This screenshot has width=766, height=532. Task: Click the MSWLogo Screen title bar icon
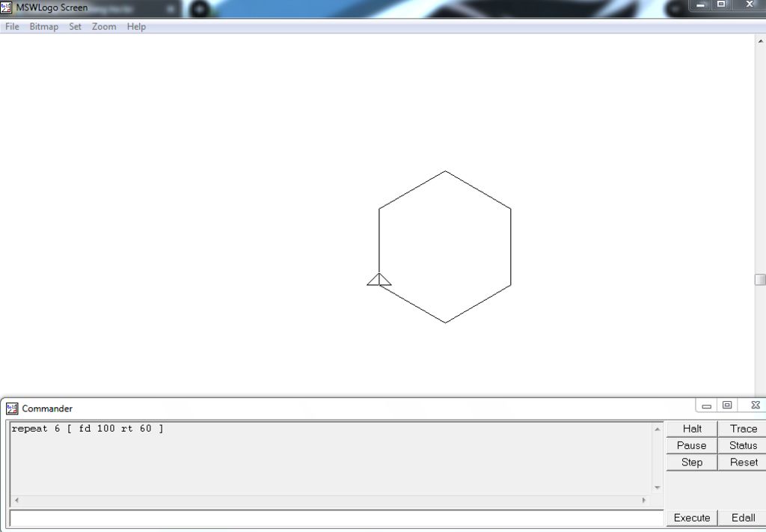pyautogui.click(x=6, y=7)
